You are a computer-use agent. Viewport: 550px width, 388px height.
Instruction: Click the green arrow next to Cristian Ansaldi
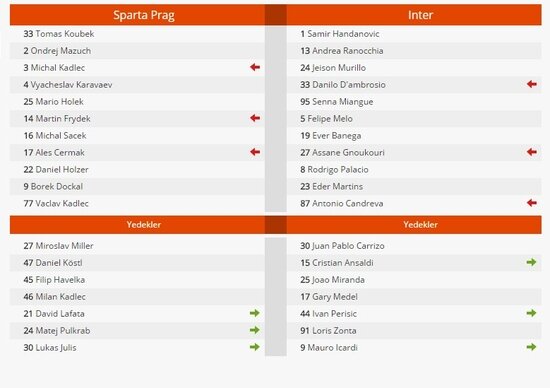pyautogui.click(x=531, y=262)
